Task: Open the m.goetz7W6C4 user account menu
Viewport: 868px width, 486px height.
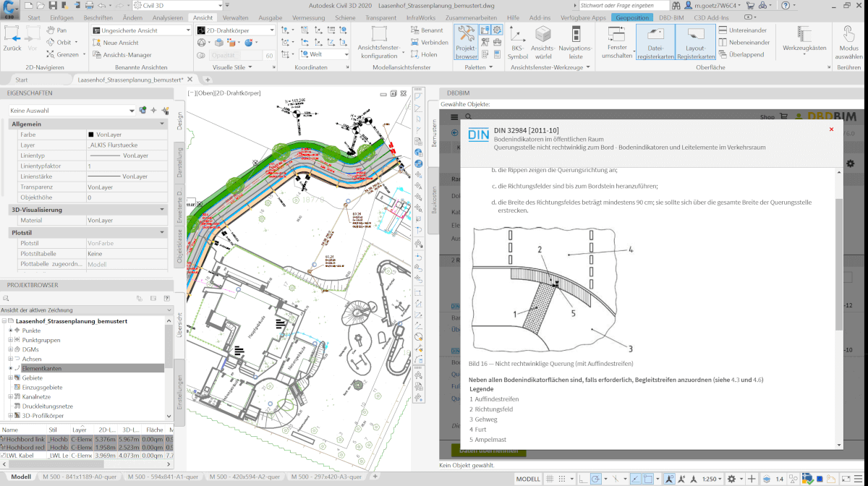Action: coord(712,6)
